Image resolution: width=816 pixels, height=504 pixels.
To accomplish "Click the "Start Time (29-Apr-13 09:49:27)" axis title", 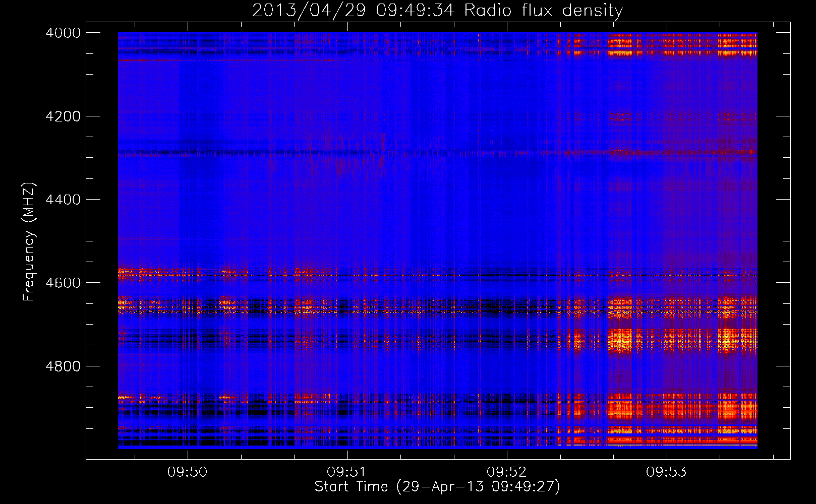I will 437,487.
